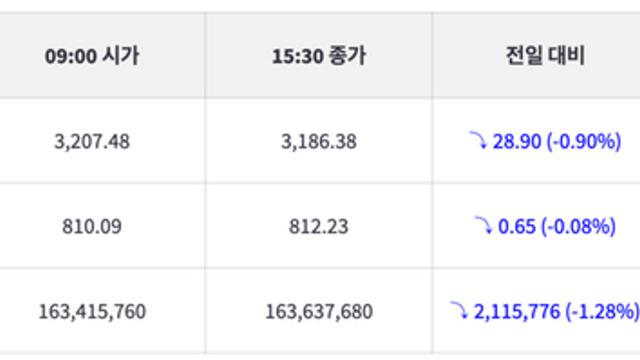Image resolution: width=640 pixels, height=360 pixels.
Task: Click the 0.65 change amount
Action: pos(517,227)
